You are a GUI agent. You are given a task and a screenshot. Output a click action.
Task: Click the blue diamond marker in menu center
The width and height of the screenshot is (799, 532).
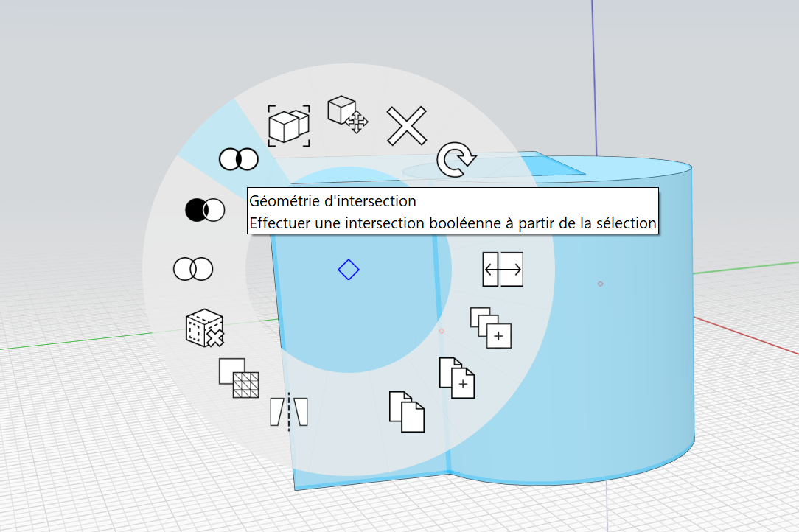(348, 270)
